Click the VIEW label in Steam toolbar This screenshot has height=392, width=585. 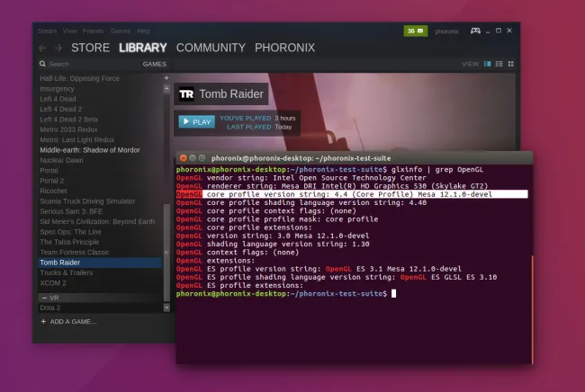(470, 64)
